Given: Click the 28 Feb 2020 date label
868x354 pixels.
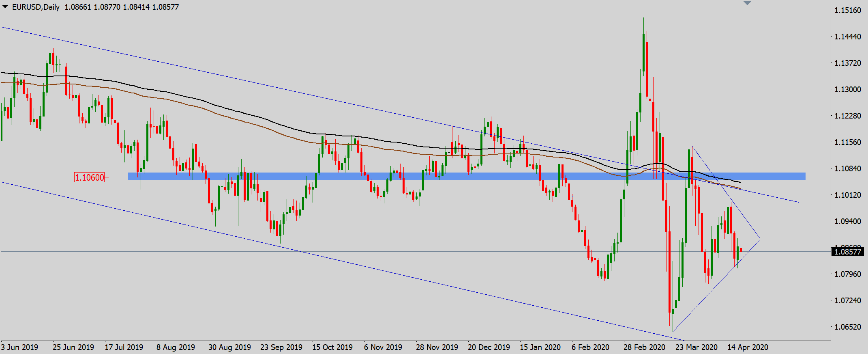Looking at the screenshot, I should 645,348.
